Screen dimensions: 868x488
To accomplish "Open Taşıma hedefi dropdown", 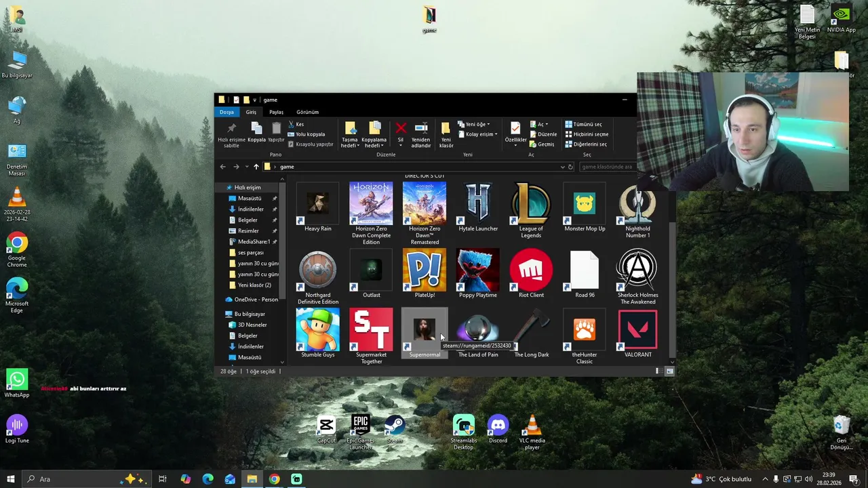I will 350,135.
